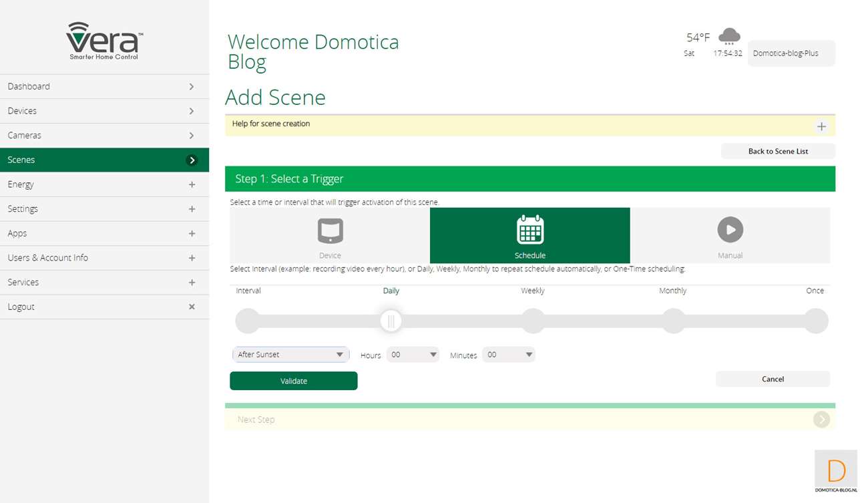Set schedule to Monthly option
Image resolution: width=868 pixels, height=503 pixels.
tap(673, 321)
